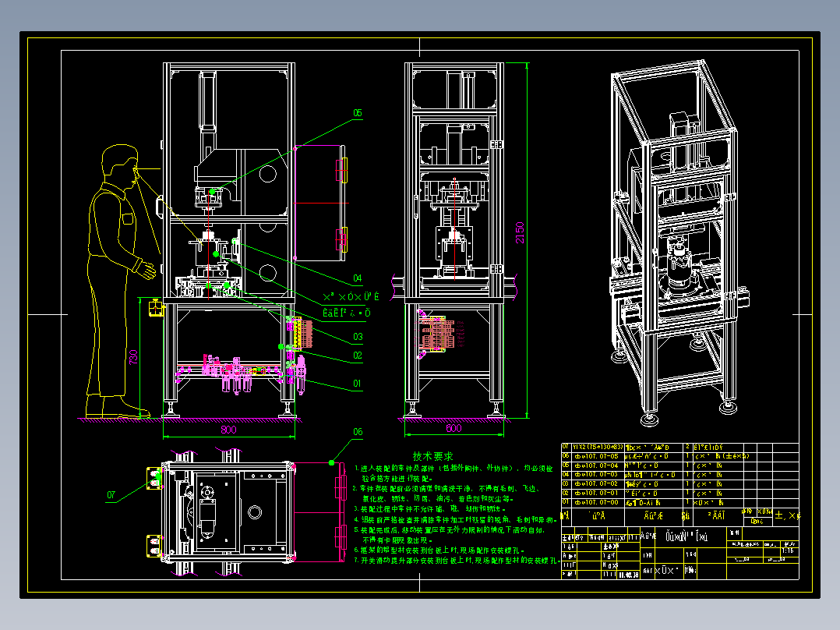Select the 1:15 scale value in title block
The image size is (840, 630).
(788, 550)
